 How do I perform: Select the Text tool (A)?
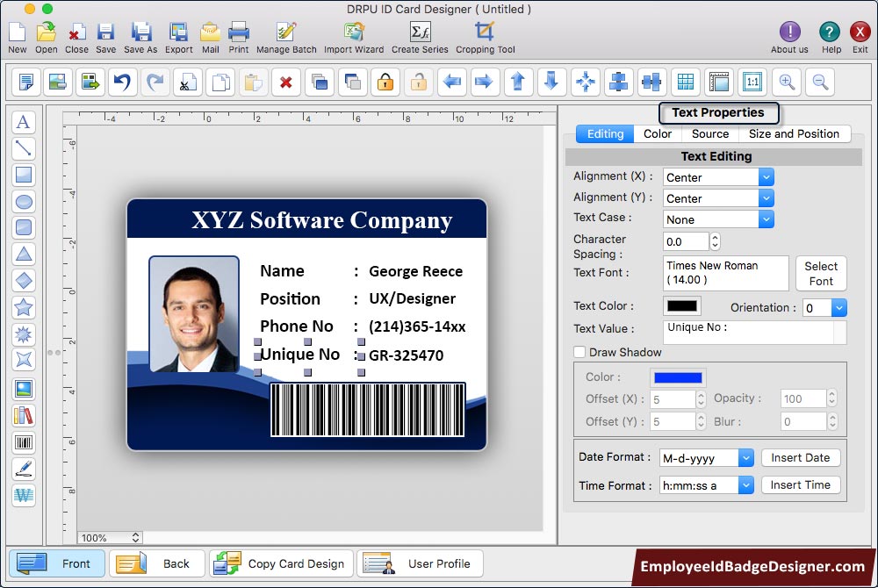pyautogui.click(x=24, y=122)
